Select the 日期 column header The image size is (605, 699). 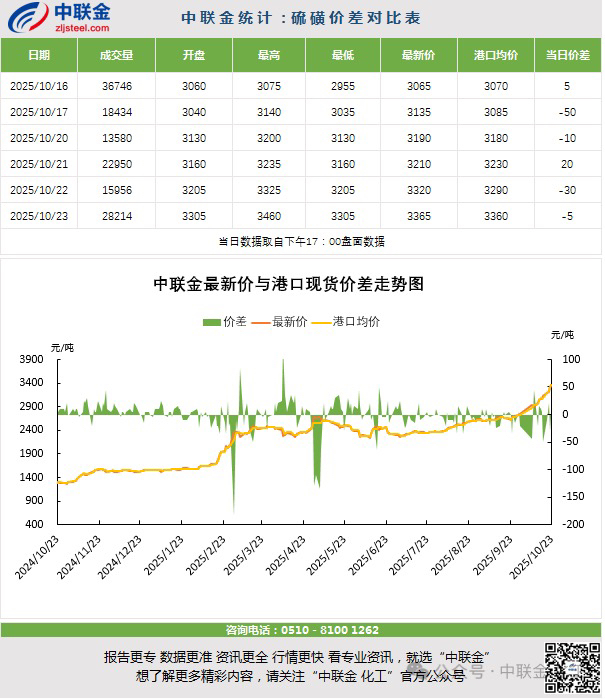(39, 55)
